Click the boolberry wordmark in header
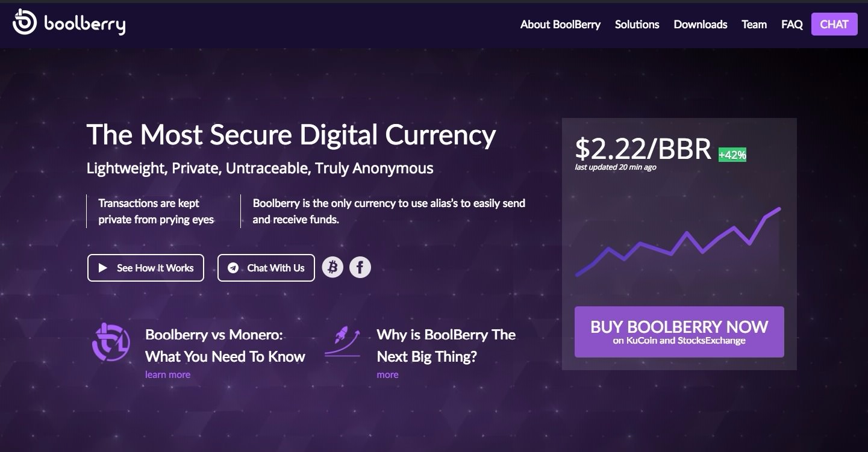This screenshot has height=452, width=868. (x=85, y=25)
